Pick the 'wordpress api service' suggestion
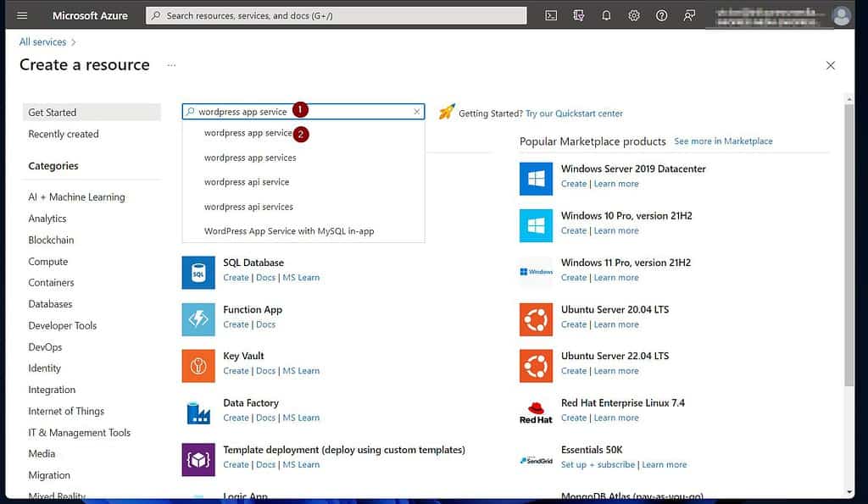 click(x=303, y=182)
